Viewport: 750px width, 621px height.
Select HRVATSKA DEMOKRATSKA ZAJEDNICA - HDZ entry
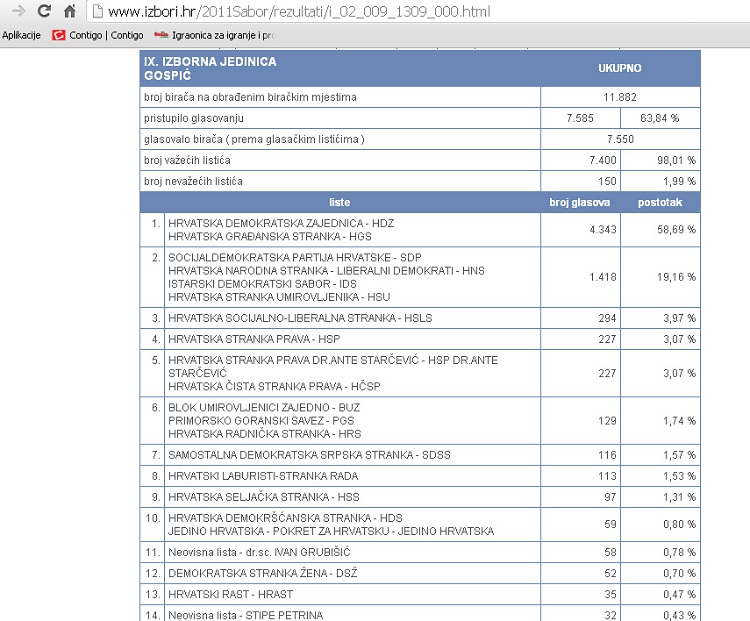pos(281,223)
